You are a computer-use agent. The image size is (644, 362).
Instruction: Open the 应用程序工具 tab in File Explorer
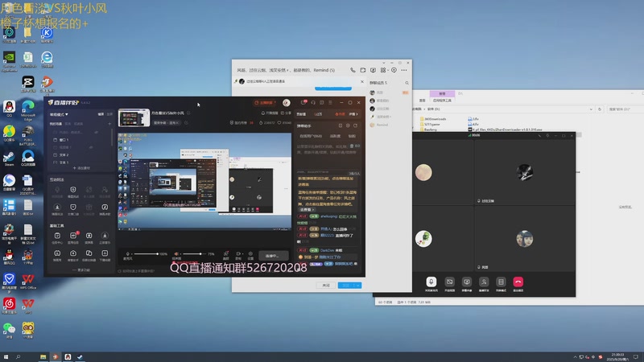(442, 100)
